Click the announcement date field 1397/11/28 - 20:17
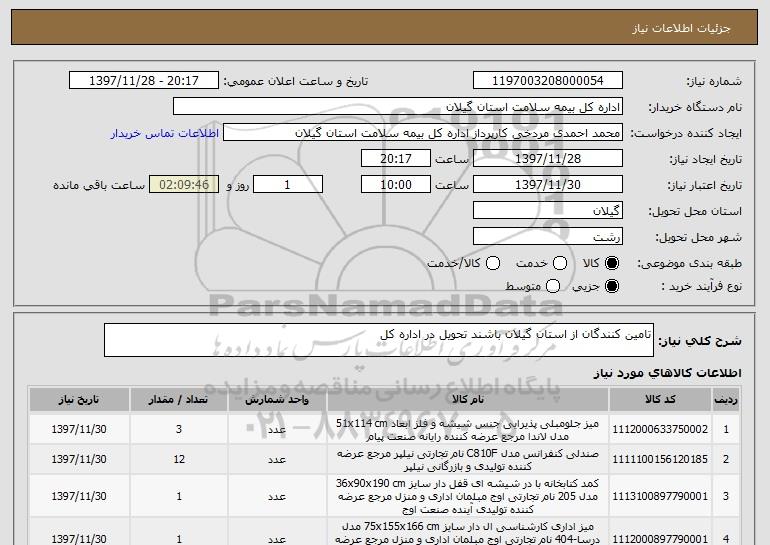Viewport: 770px width, 545px height. coord(144,81)
